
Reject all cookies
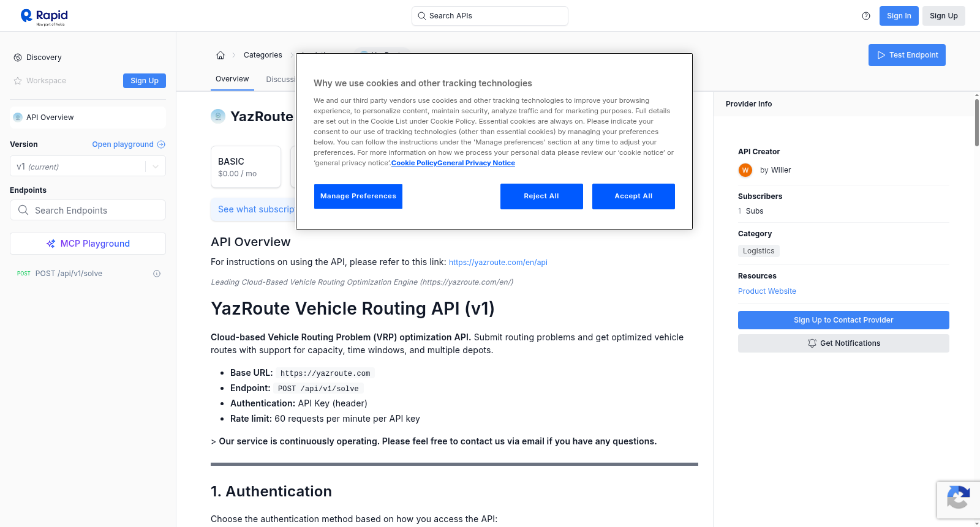541,196
